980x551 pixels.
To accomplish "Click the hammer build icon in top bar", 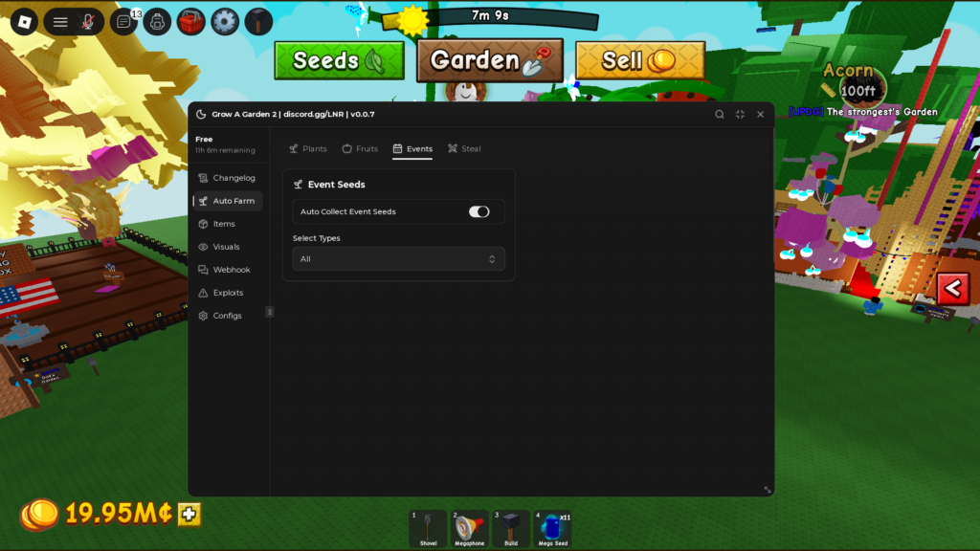I will [258, 23].
